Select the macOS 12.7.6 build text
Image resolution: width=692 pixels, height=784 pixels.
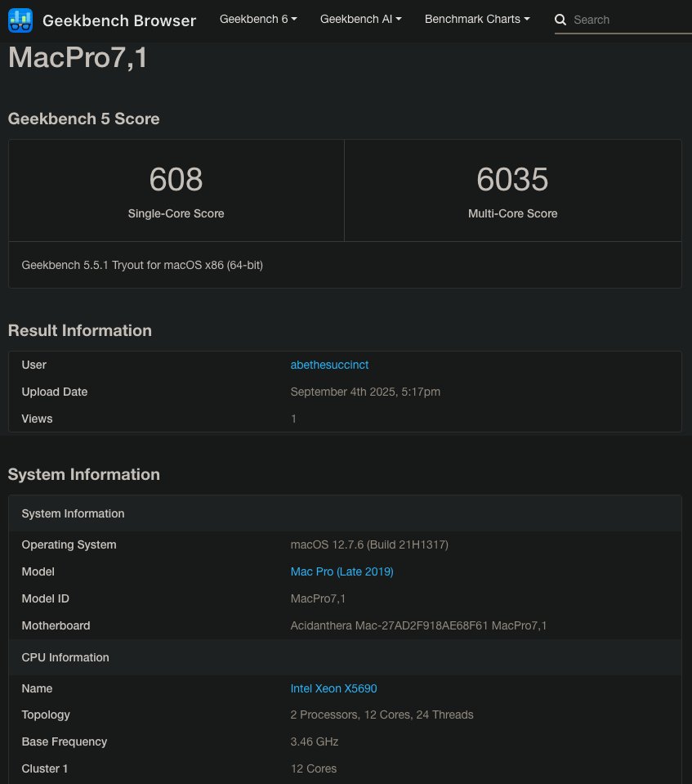click(x=369, y=544)
